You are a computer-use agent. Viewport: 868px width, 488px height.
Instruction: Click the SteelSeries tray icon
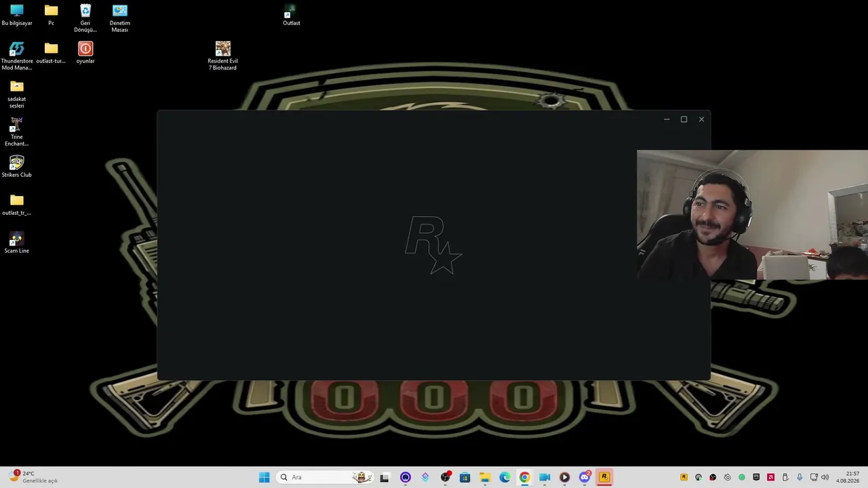tap(728, 477)
